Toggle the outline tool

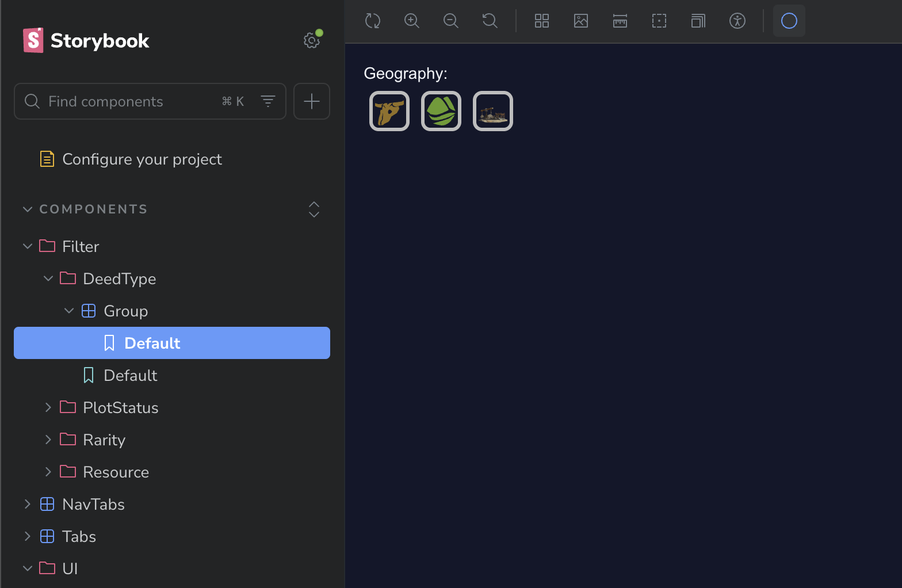click(x=659, y=21)
